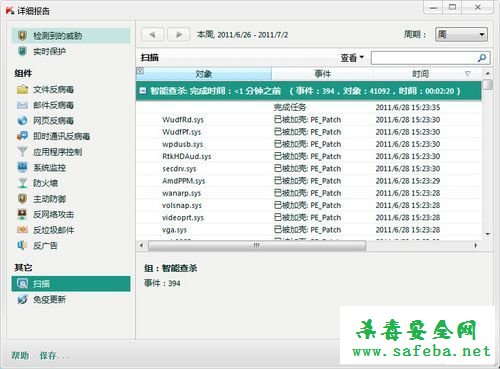The image size is (500, 369).
Task: Click the 事件 column header
Action: click(x=323, y=74)
